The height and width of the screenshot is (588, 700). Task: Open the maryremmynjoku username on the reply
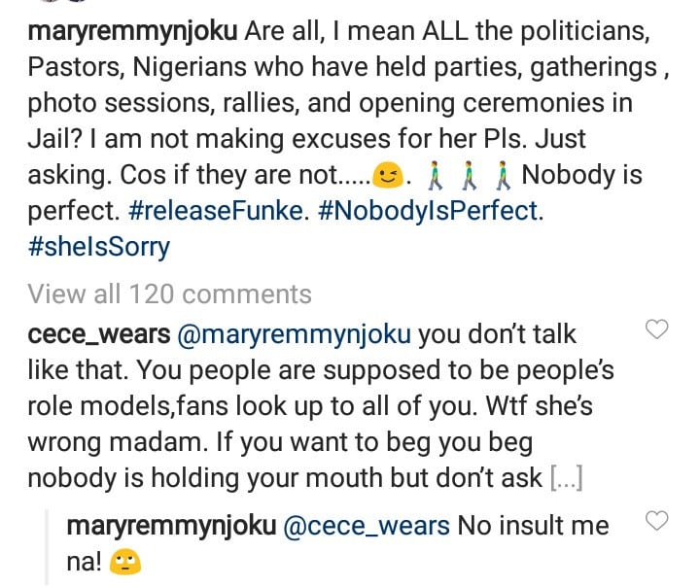click(170, 527)
